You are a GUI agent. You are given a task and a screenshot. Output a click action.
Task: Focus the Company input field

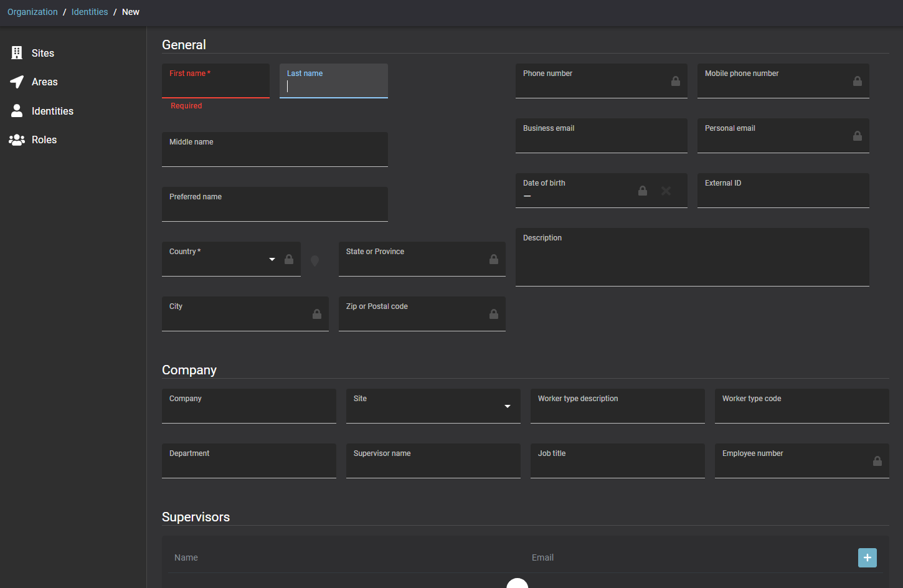coord(249,406)
